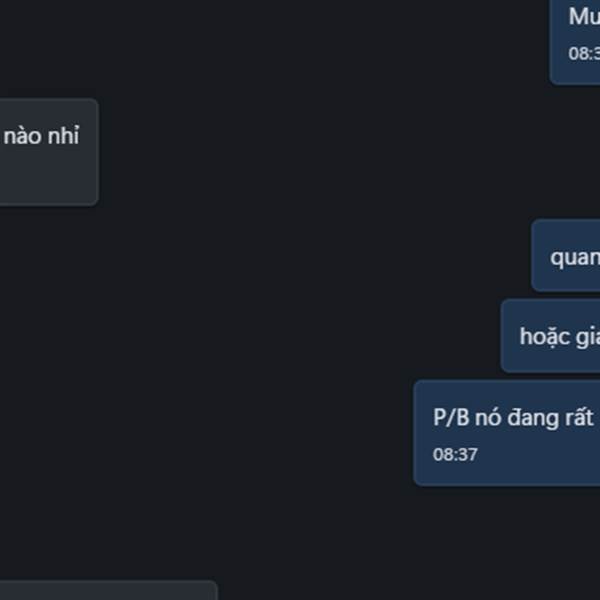Select the sent "quan" message bubble
This screenshot has width=600, height=600.
coord(566,255)
